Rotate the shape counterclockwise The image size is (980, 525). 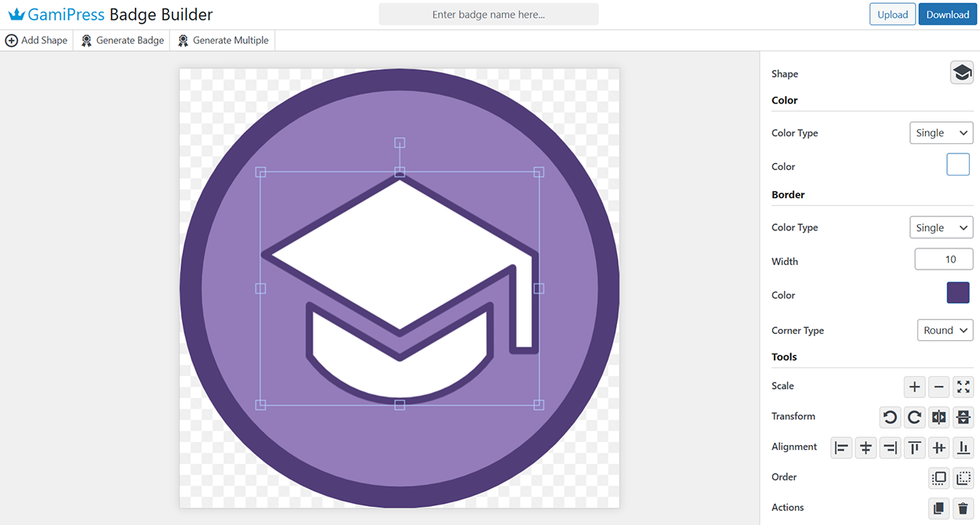click(x=890, y=417)
